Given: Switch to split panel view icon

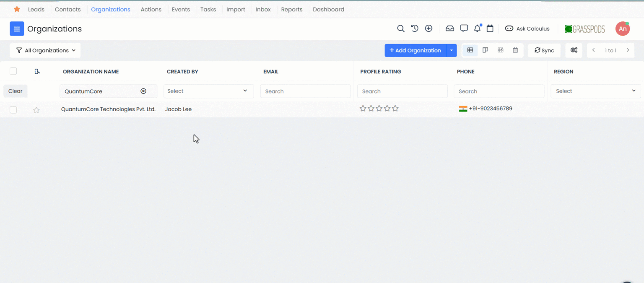Looking at the screenshot, I should 485,50.
